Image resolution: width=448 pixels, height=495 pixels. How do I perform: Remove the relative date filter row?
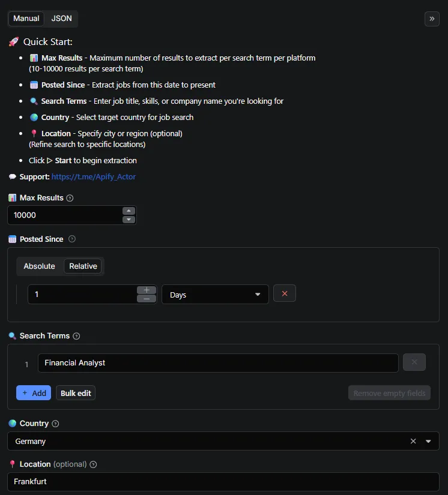(285, 293)
